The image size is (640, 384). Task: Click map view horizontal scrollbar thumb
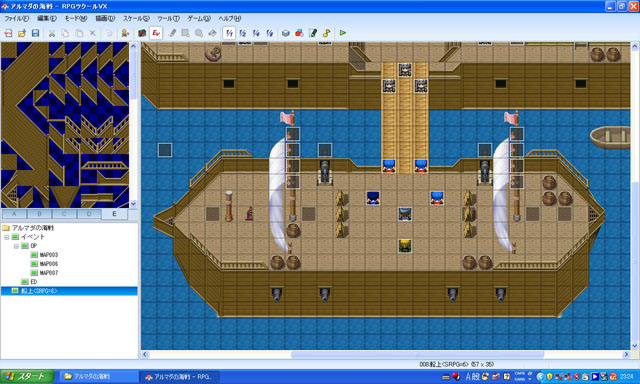click(418, 355)
